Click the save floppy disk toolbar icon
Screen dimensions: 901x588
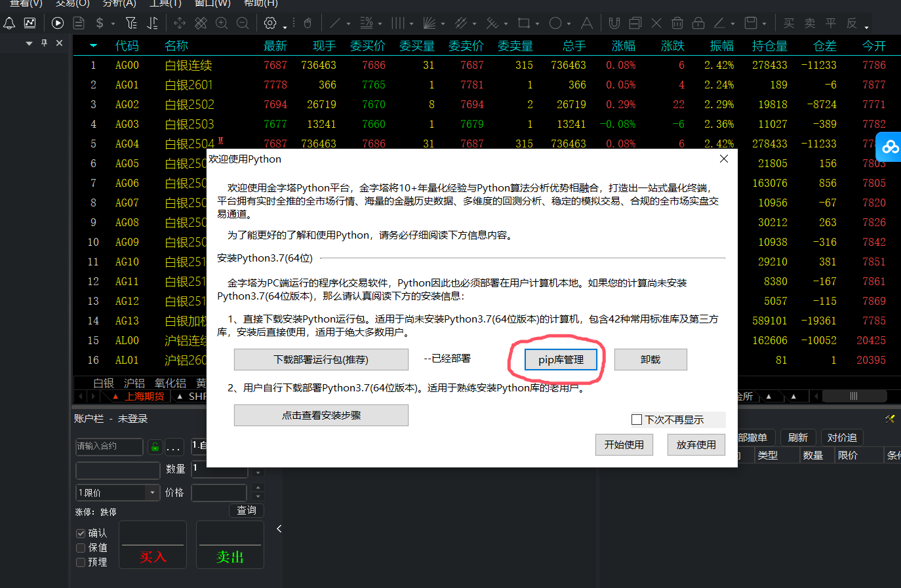751,23
